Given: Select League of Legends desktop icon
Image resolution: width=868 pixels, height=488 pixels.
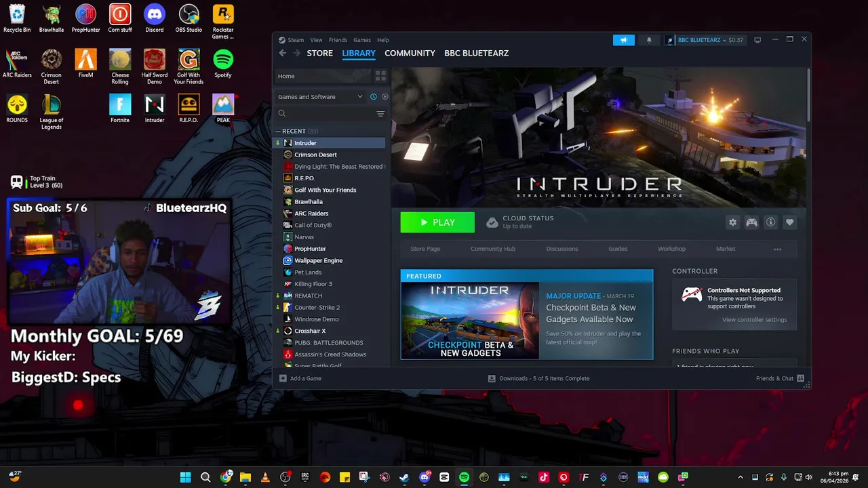Looking at the screenshot, I should [51, 112].
